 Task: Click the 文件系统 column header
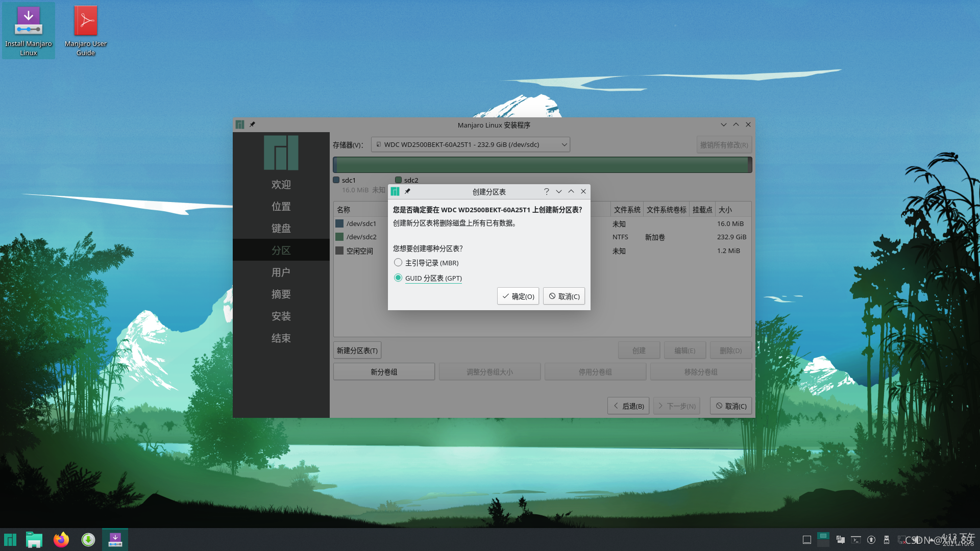click(x=627, y=210)
